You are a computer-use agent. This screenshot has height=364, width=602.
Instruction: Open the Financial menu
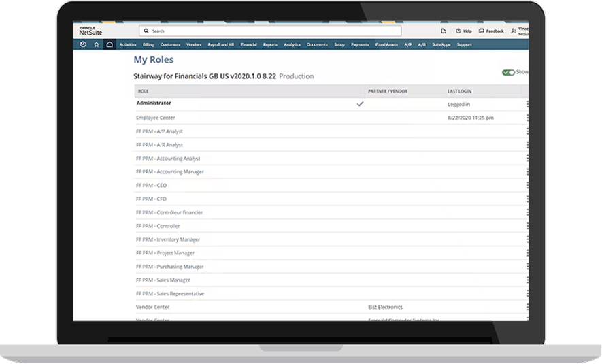pos(248,44)
